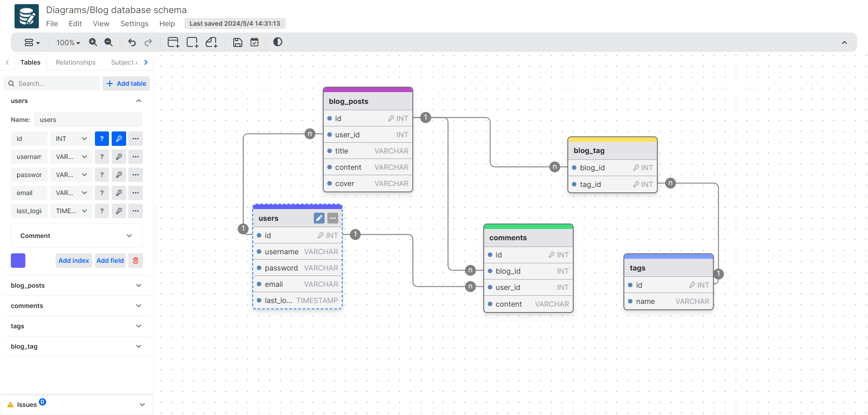Open the File menu
This screenshot has width=868, height=415.
pyautogui.click(x=52, y=23)
